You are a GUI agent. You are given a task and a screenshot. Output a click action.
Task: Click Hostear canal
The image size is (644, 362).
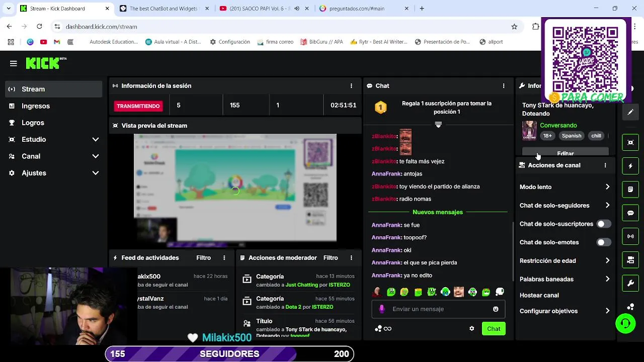coord(539,295)
